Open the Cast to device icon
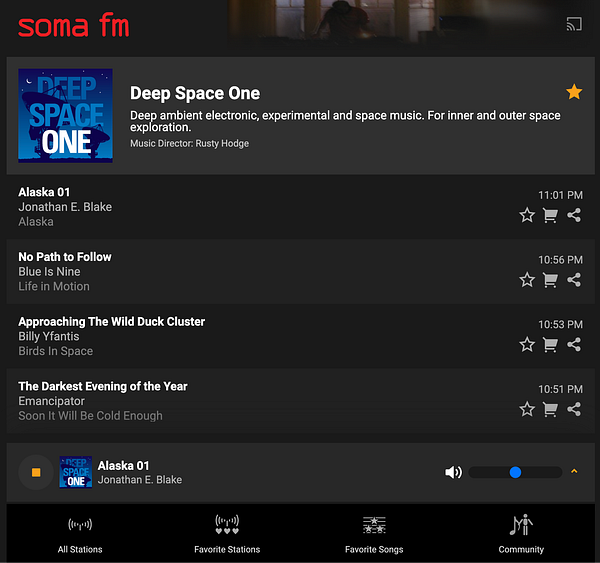600x563 pixels. (x=574, y=24)
